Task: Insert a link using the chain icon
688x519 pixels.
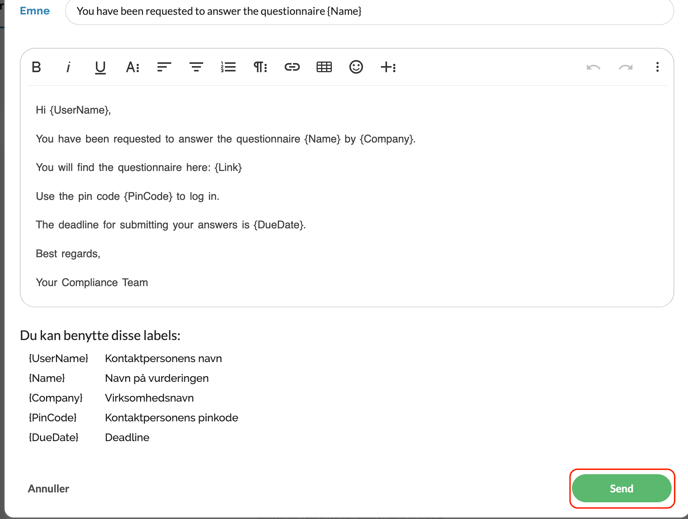Action: coord(292,67)
